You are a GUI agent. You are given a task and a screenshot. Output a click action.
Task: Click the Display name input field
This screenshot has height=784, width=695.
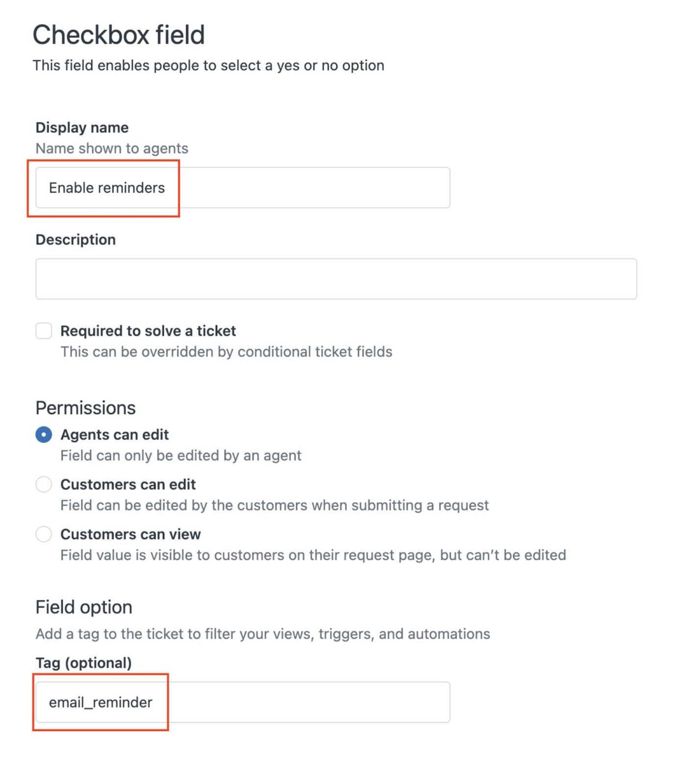pyautogui.click(x=242, y=188)
